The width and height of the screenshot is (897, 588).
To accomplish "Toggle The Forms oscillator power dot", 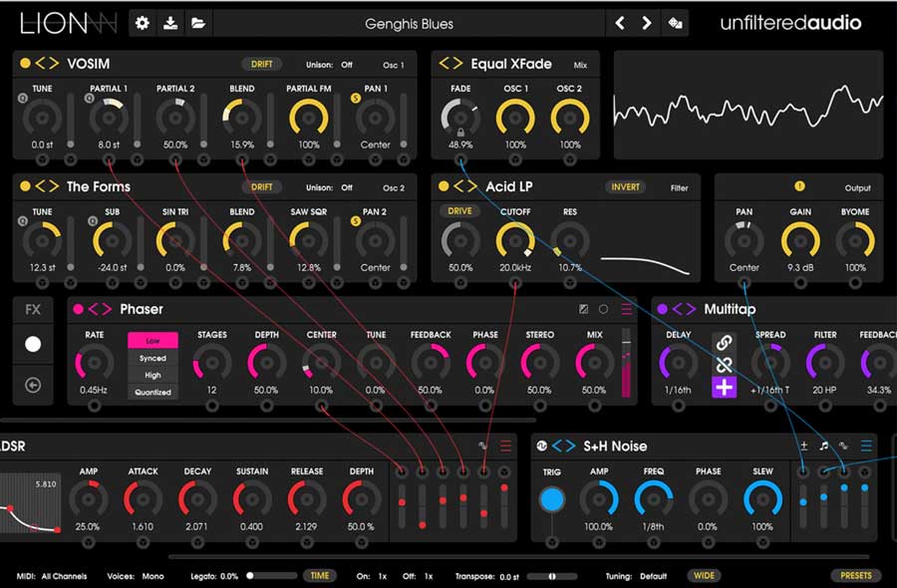I will [x=25, y=186].
